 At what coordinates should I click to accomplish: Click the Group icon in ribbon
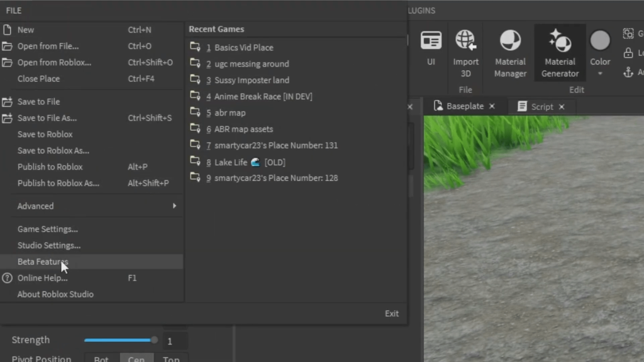click(x=628, y=33)
